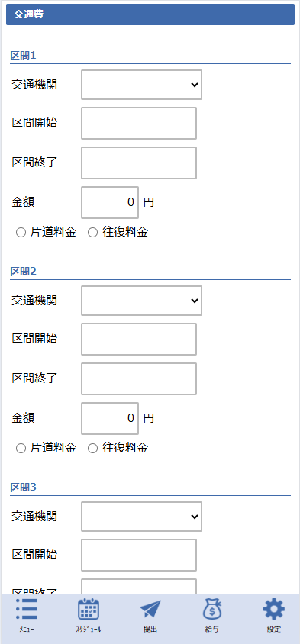This screenshot has width=300, height=644.
Task: Tap the paper plane submit icon
Action: click(150, 610)
